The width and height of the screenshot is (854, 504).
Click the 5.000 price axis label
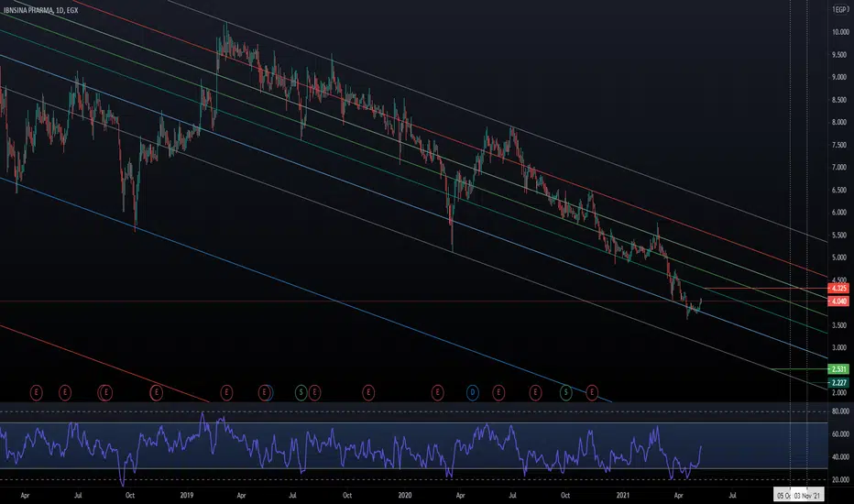[840, 257]
